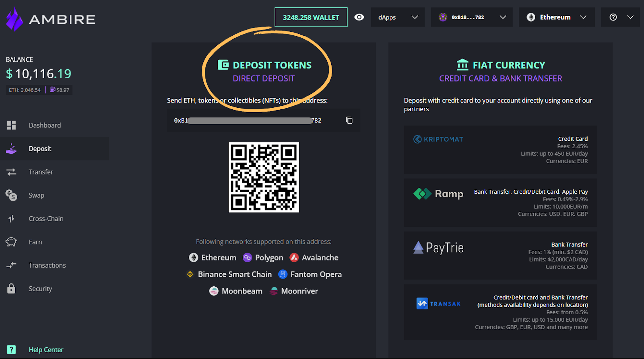
Task: Click the Polygon network logo
Action: (248, 258)
